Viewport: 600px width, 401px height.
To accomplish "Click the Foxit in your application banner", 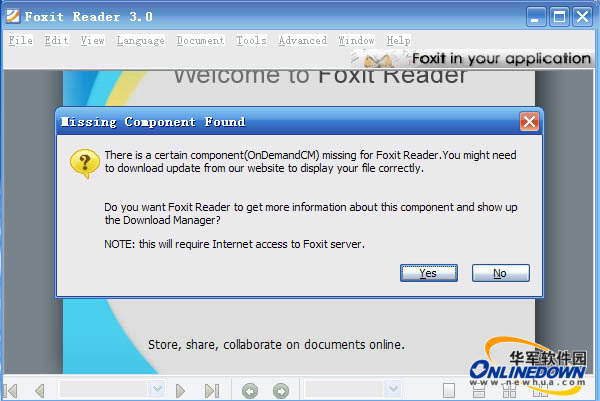I will pyautogui.click(x=471, y=59).
